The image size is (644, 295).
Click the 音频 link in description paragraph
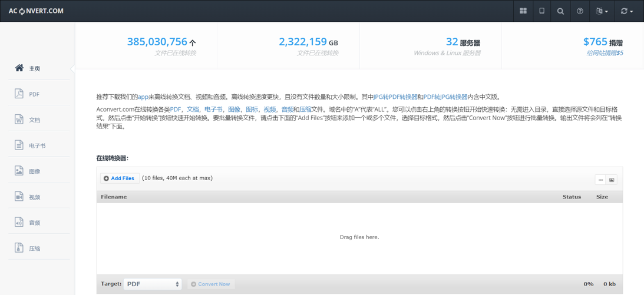pyautogui.click(x=288, y=110)
